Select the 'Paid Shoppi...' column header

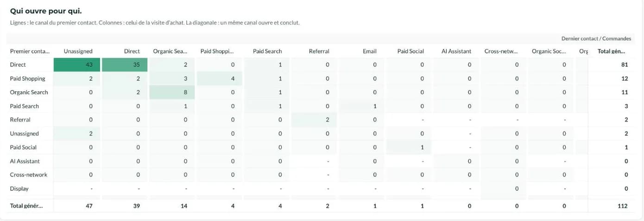tap(217, 51)
